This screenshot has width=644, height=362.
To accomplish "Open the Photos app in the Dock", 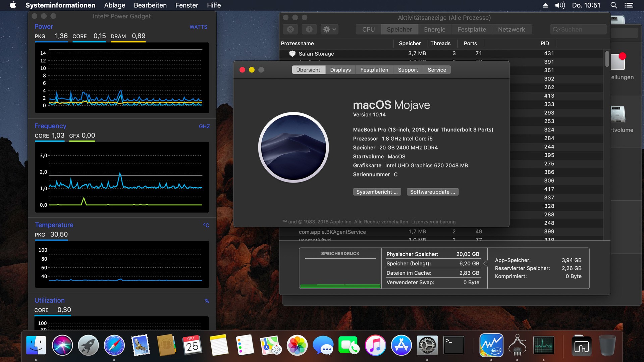I will point(297,345).
